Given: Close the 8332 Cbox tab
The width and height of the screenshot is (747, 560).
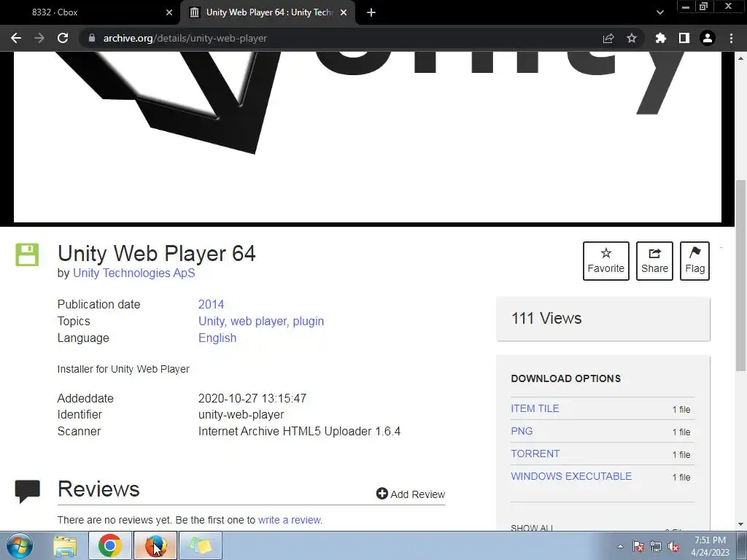Looking at the screenshot, I should (169, 12).
